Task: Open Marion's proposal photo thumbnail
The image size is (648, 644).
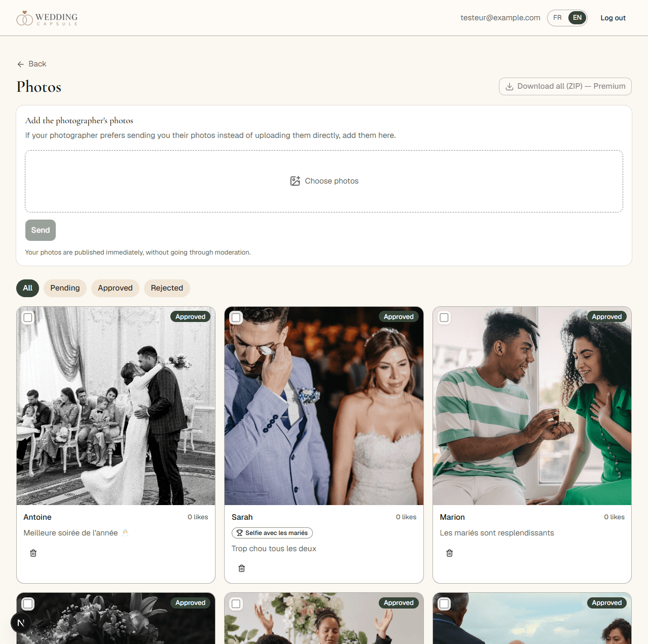Action: (532, 406)
